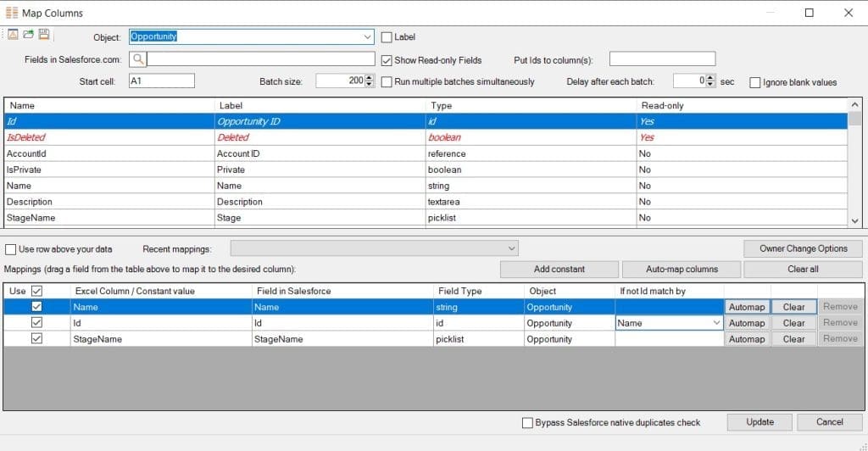Open the Object dropdown list
Viewport: 868px width, 451px height.
point(367,37)
